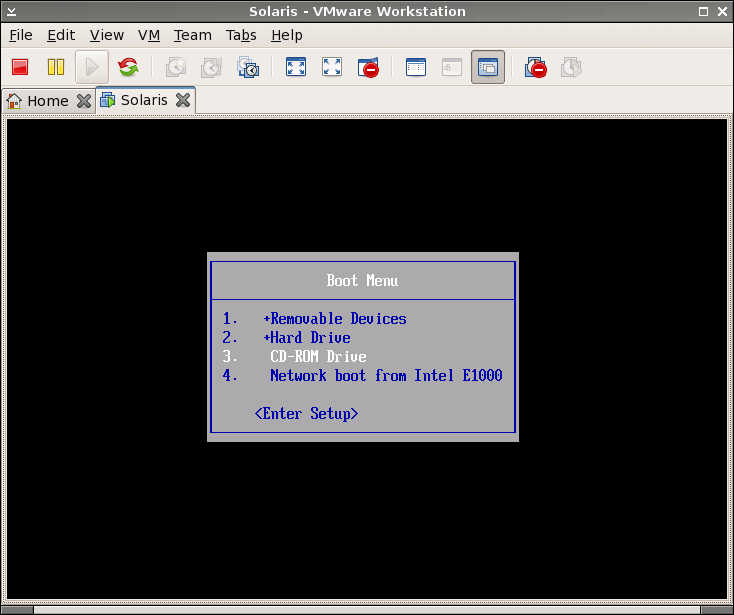Close the VMware Workstation window
The image size is (734, 615).
723,11
